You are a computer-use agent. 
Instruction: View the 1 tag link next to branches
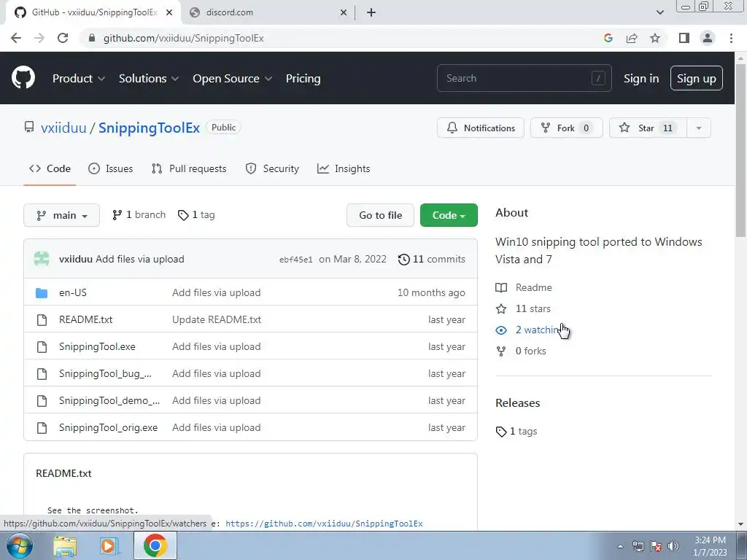coord(196,215)
